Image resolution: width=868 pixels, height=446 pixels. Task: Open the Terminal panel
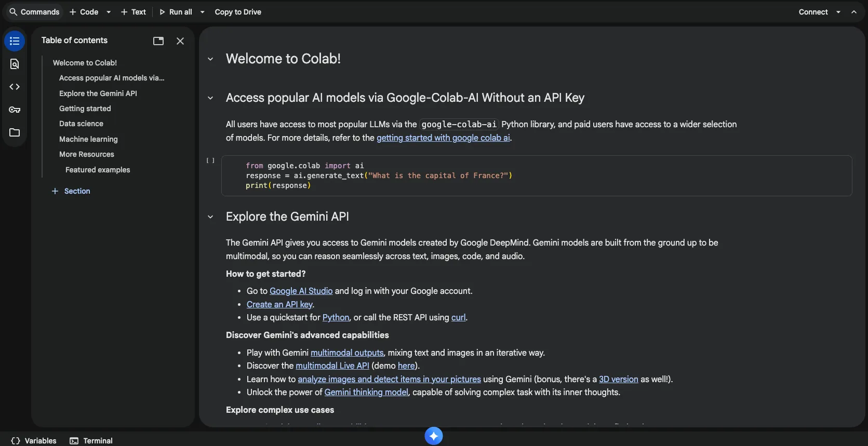click(x=91, y=441)
